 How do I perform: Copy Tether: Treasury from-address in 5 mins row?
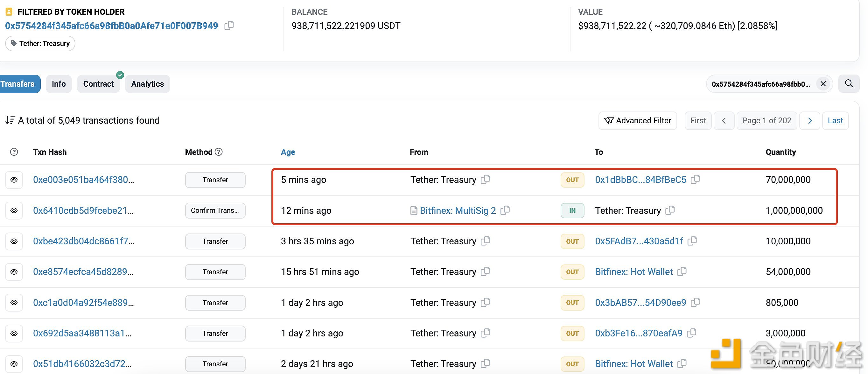pyautogui.click(x=485, y=179)
